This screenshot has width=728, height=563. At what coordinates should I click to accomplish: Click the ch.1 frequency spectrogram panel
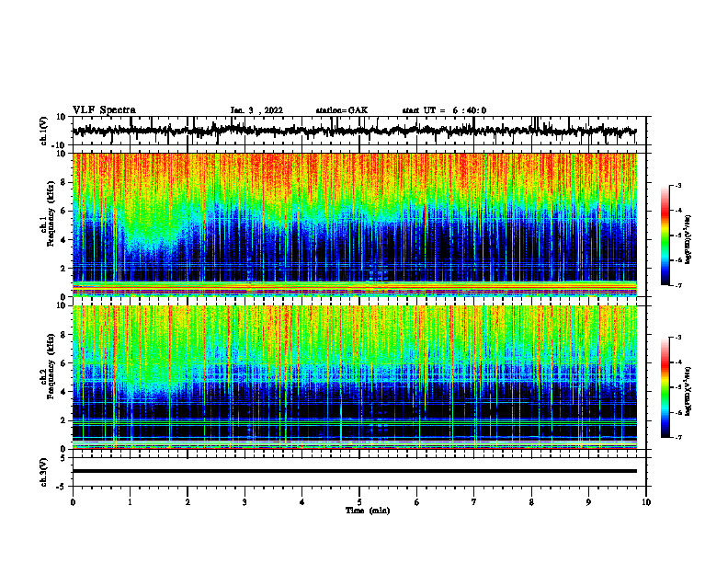pos(354,224)
